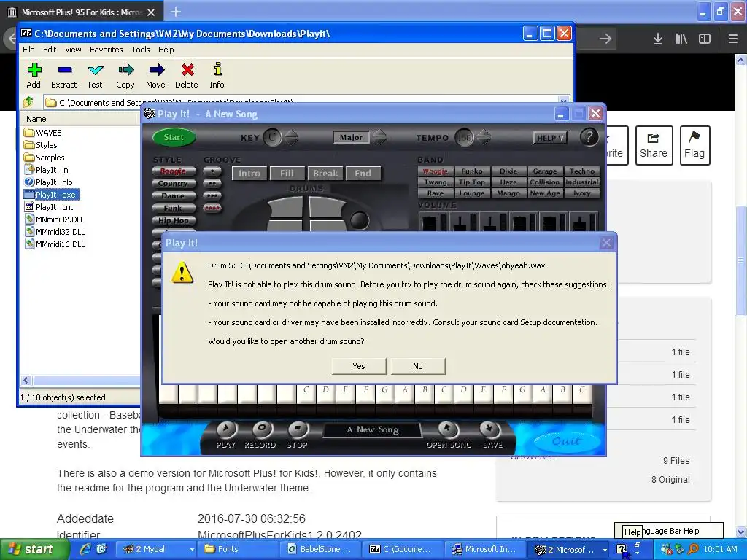Click the Test icon in 7-Zip toolbar
The height and width of the screenshot is (560, 747).
(x=96, y=70)
